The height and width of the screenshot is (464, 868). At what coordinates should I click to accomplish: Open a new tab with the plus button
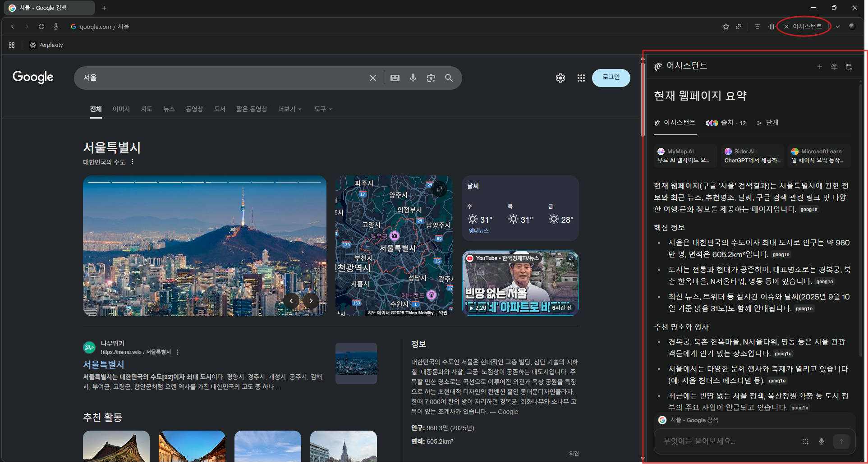click(104, 8)
